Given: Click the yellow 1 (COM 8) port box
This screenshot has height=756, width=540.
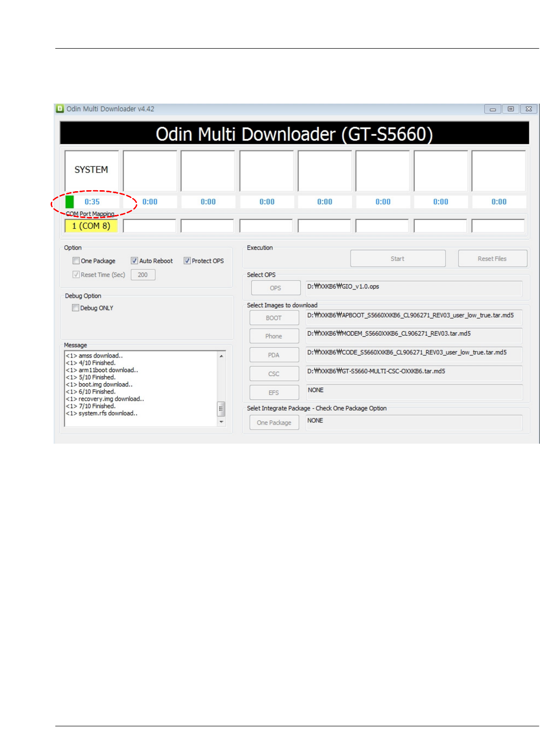Looking at the screenshot, I should (x=91, y=226).
